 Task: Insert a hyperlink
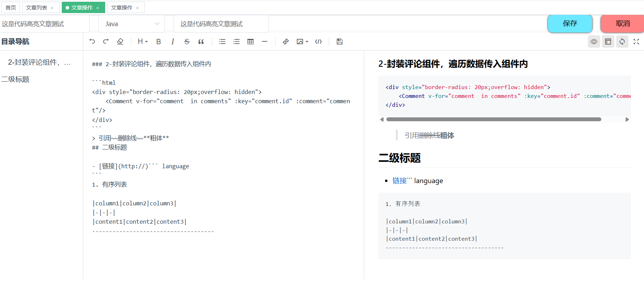(286, 41)
